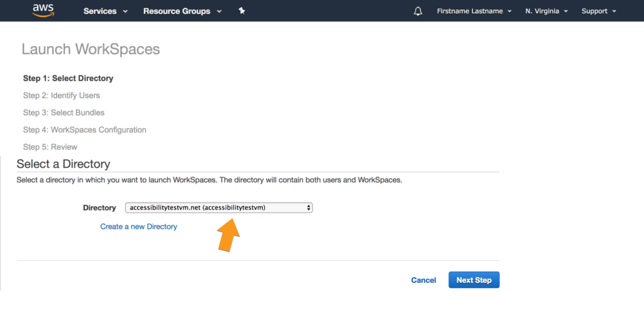Cancel the Launch WorkSpaces wizard
This screenshot has height=315, width=644.
[423, 280]
